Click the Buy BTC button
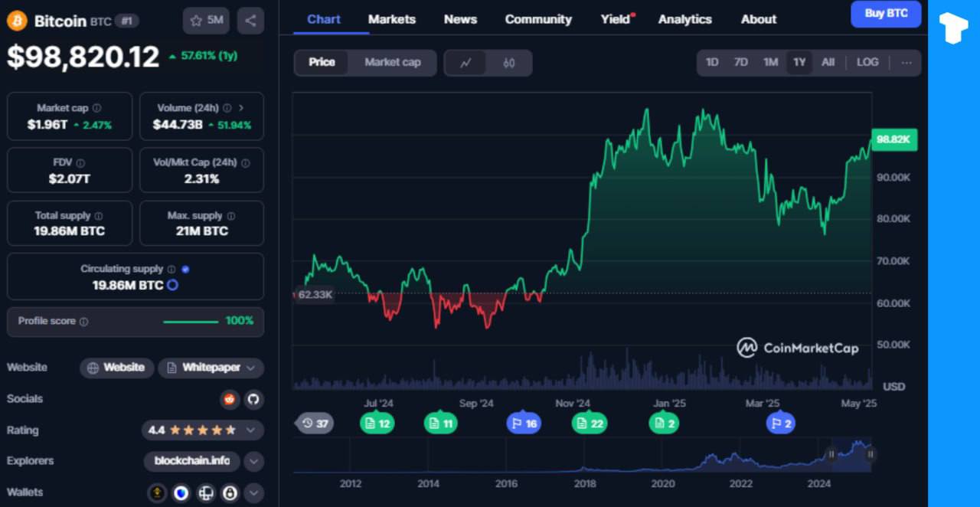The image size is (980, 507). click(885, 14)
